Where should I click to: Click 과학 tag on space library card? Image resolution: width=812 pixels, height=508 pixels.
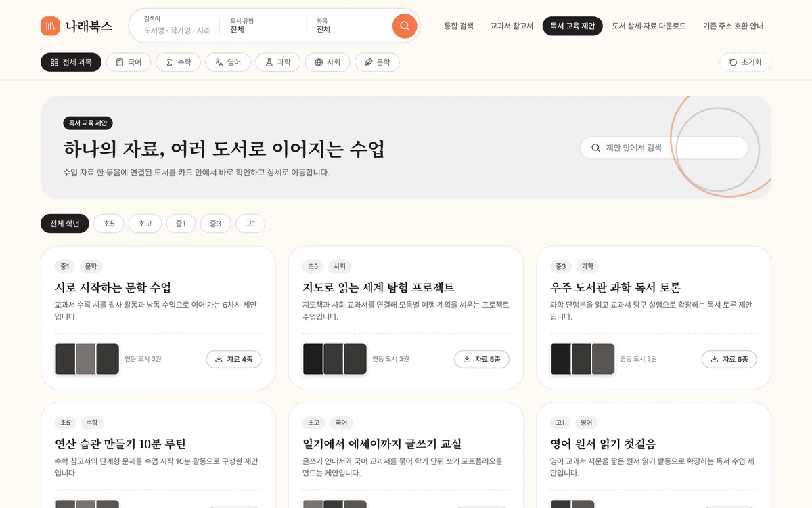click(x=587, y=266)
